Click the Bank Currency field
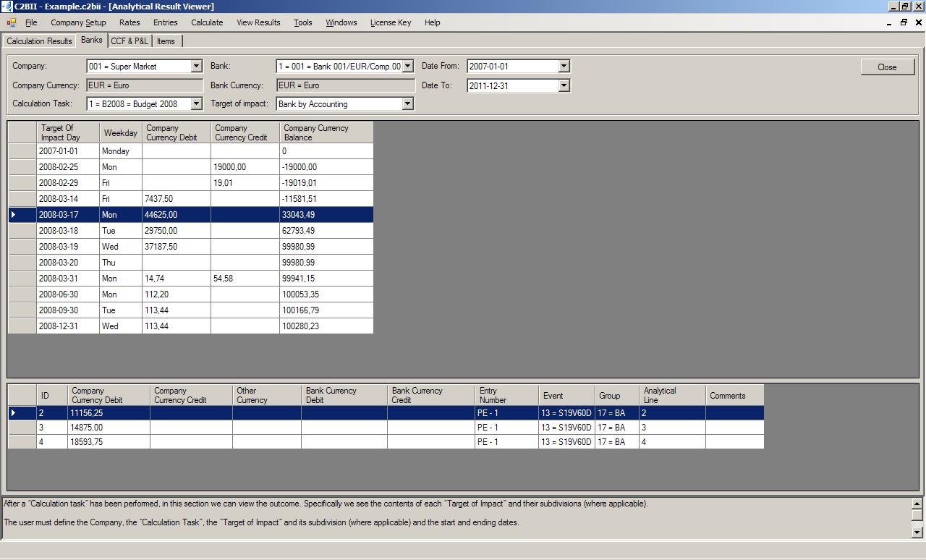This screenshot has height=560, width=926. point(346,85)
